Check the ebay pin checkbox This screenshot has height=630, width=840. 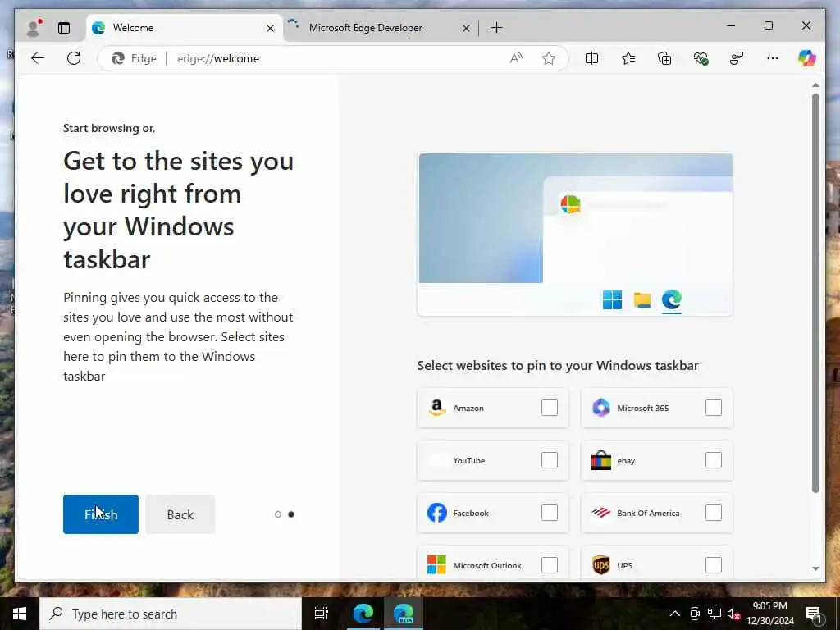point(713,460)
